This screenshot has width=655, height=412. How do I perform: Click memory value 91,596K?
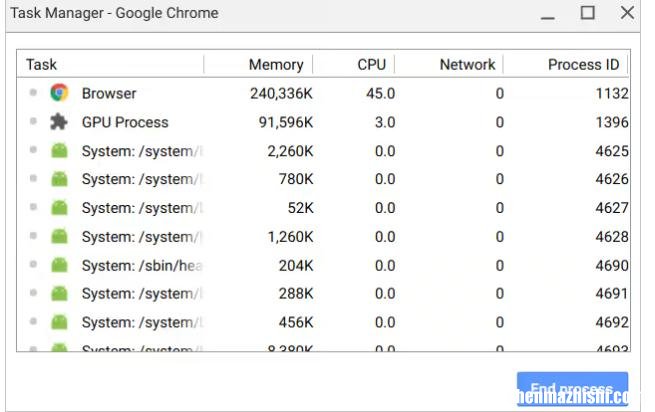(x=286, y=122)
